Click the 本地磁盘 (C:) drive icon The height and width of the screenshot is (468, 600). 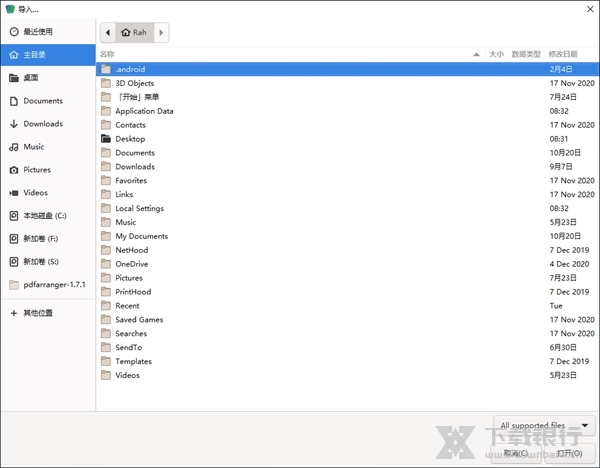14,216
